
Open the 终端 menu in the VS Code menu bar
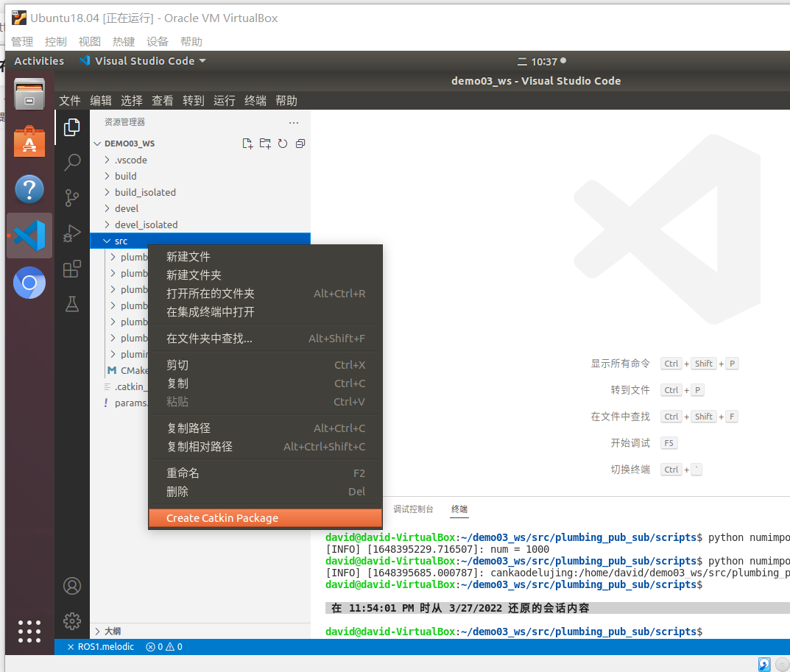click(x=255, y=101)
